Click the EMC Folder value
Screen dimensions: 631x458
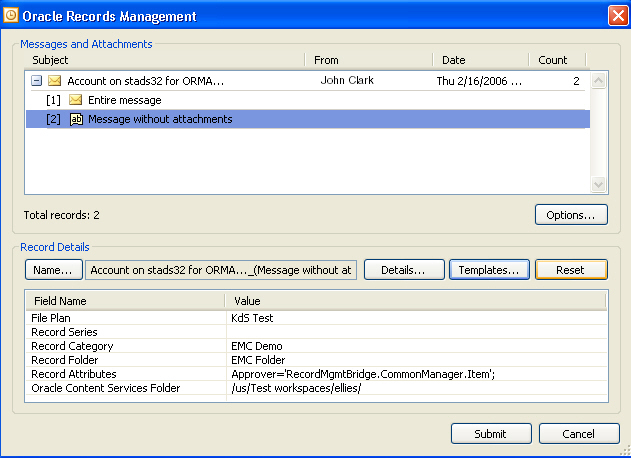(258, 360)
